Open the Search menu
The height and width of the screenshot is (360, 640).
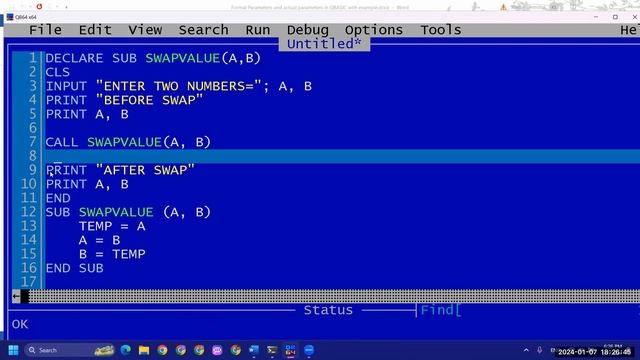pyautogui.click(x=203, y=30)
